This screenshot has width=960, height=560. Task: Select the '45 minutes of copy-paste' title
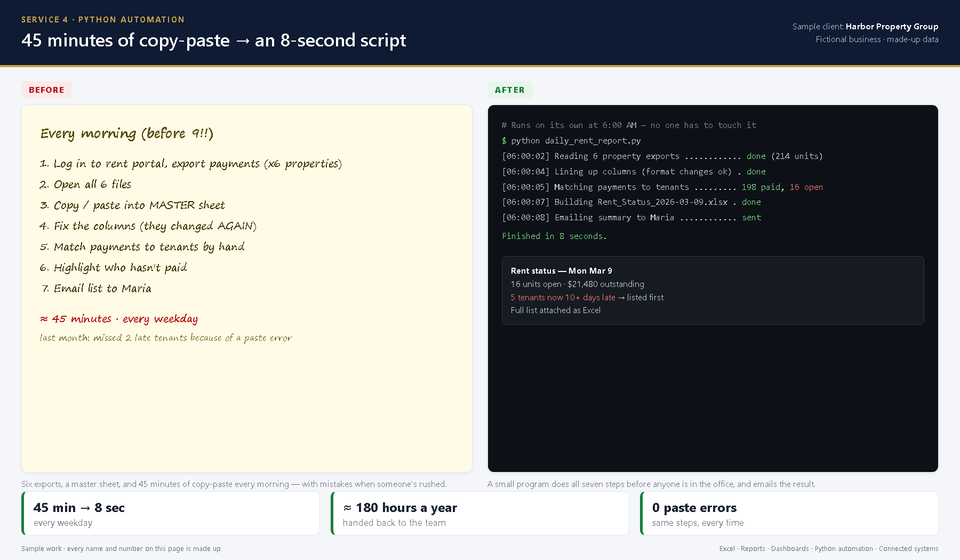click(213, 41)
